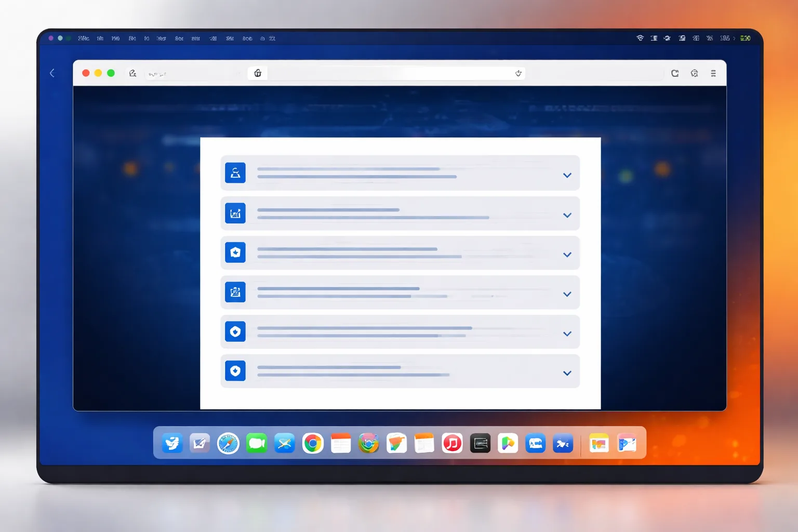Expand the fifth accordion row using its chevron
This screenshot has width=798, height=532.
(x=567, y=334)
